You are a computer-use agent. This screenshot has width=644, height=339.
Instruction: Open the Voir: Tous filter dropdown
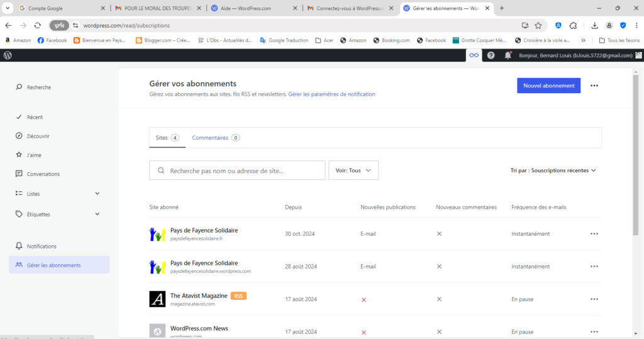(353, 170)
